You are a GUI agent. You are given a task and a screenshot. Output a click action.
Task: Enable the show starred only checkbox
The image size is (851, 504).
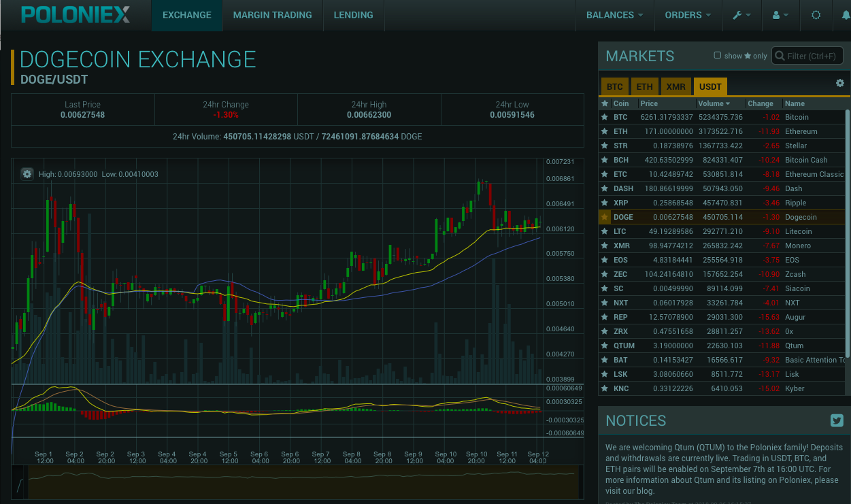click(717, 56)
